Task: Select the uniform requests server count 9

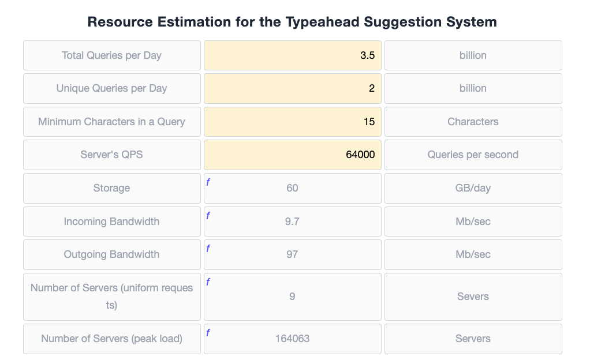Action: [292, 297]
